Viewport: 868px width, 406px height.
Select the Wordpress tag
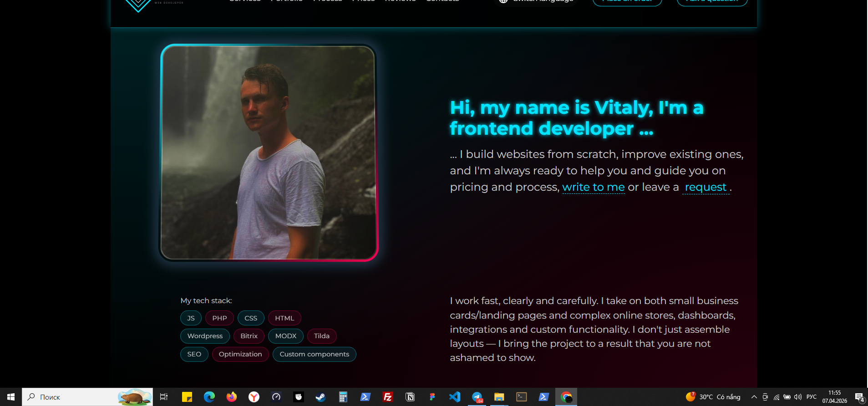pyautogui.click(x=205, y=336)
